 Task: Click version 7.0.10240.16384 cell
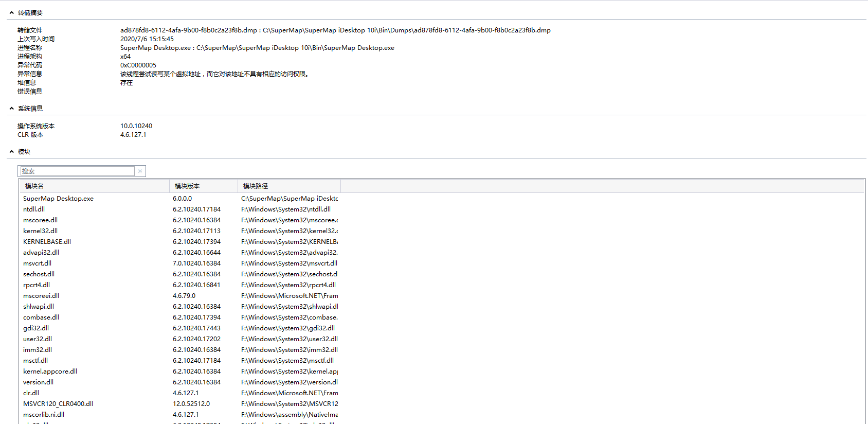196,263
